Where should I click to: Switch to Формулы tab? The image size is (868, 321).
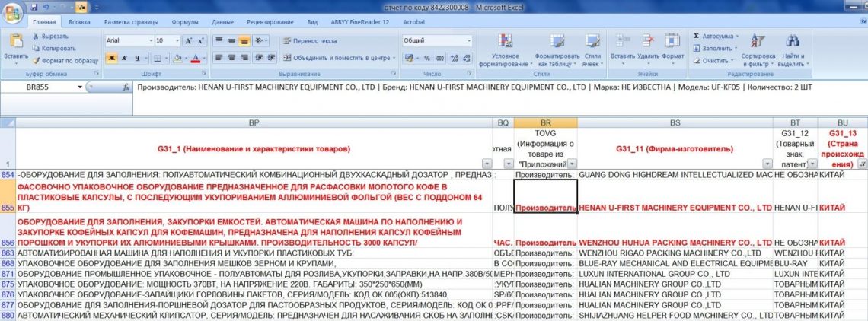(185, 22)
